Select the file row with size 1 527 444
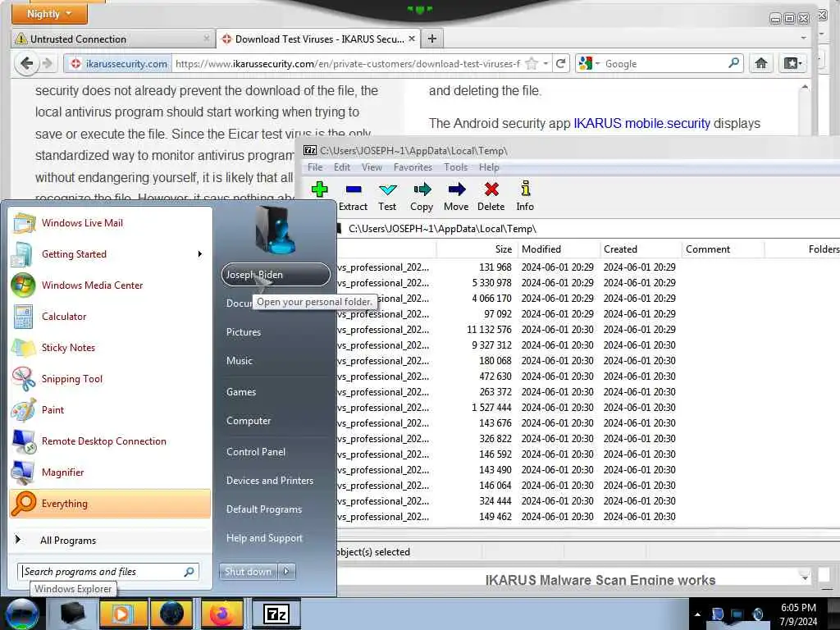This screenshot has height=630, width=840. point(588,408)
